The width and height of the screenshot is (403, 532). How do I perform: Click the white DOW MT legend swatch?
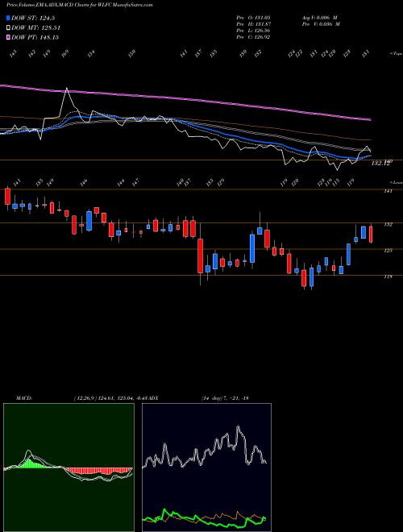click(9, 28)
